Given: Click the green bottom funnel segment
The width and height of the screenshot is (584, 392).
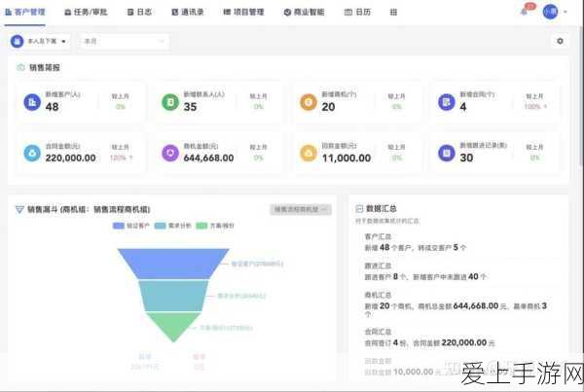Looking at the screenshot, I should tap(173, 326).
